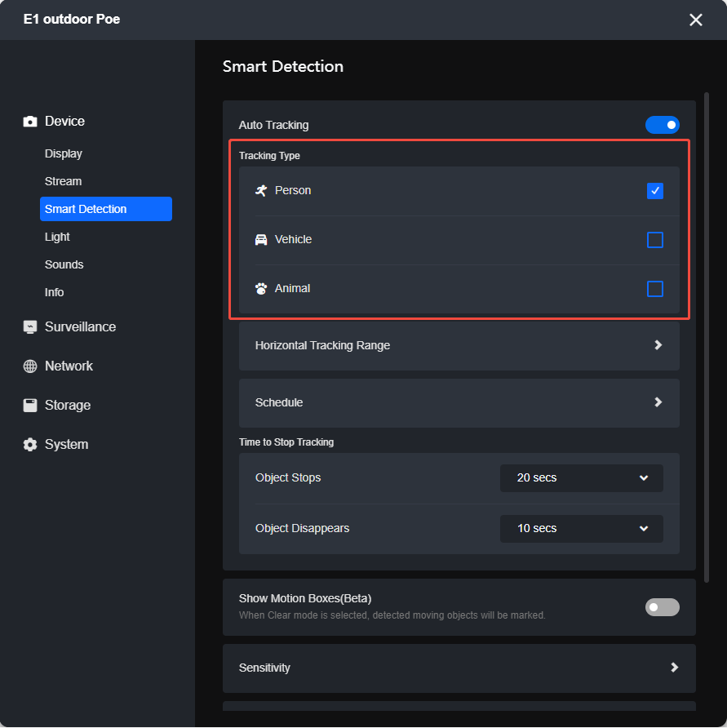Open the System section label

[66, 444]
